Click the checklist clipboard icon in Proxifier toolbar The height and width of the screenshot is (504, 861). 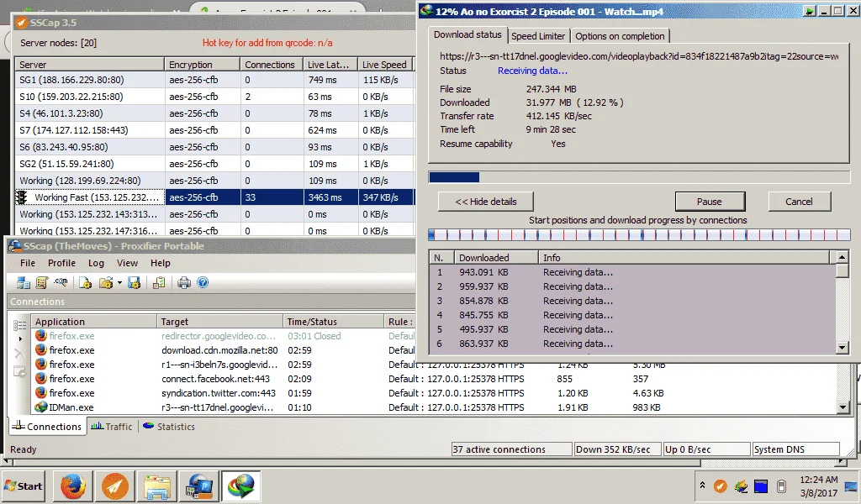tap(159, 282)
